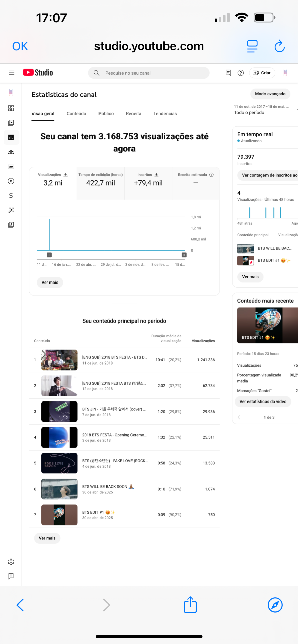This screenshot has width=298, height=644.
Task: Open Copyright sidebar icon
Action: pos(11,181)
